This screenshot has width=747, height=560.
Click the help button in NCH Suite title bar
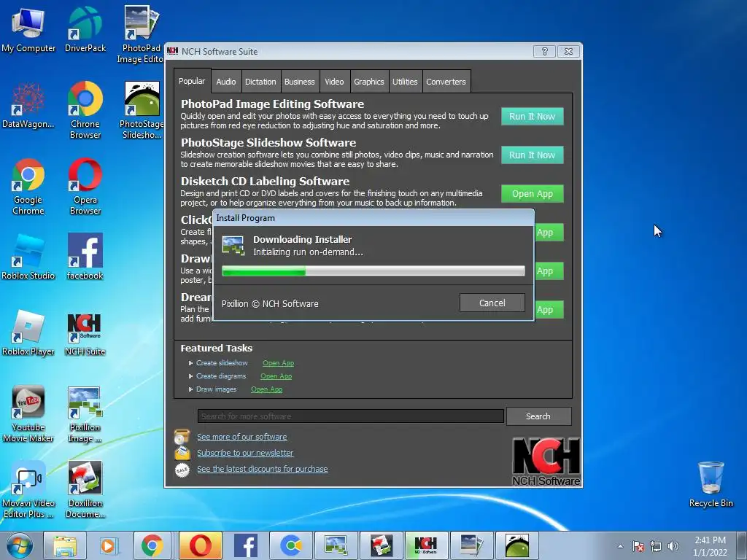click(544, 52)
